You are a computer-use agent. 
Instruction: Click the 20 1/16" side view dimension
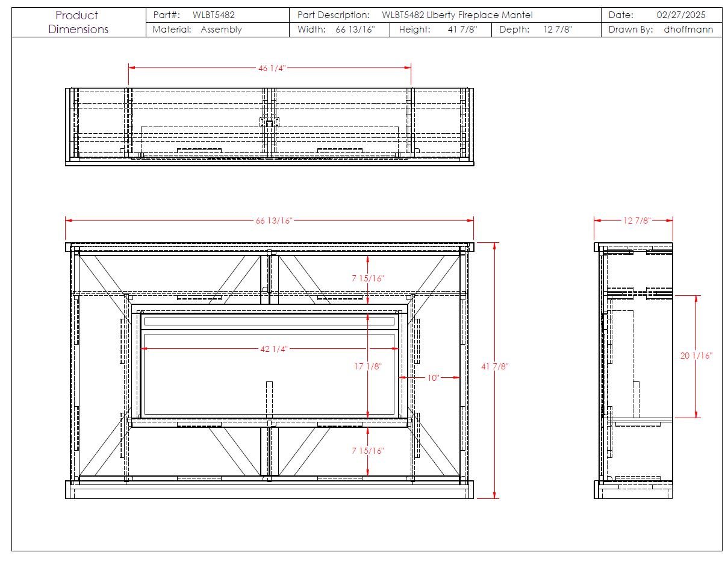[696, 356]
